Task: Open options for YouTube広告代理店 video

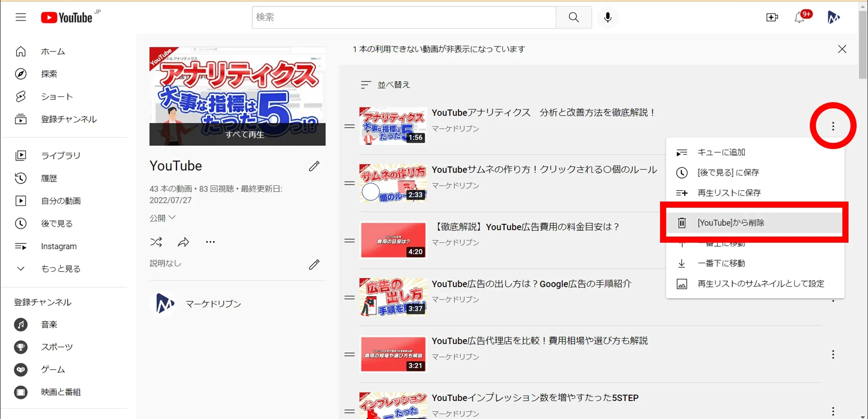Action: click(x=833, y=354)
